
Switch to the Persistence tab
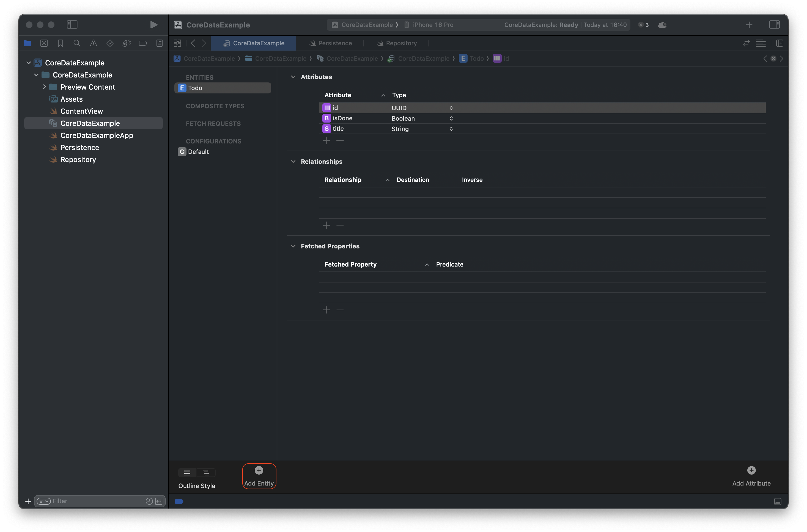point(330,43)
